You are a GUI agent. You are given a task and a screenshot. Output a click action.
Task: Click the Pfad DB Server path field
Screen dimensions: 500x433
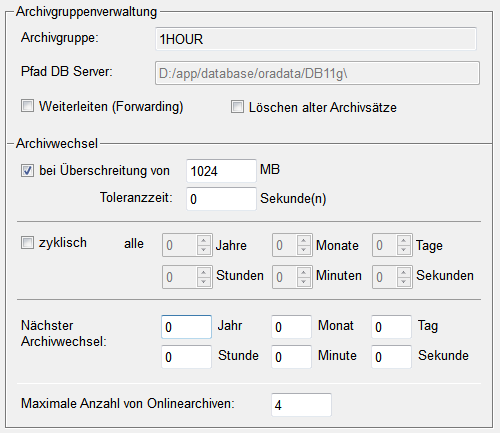tap(317, 73)
